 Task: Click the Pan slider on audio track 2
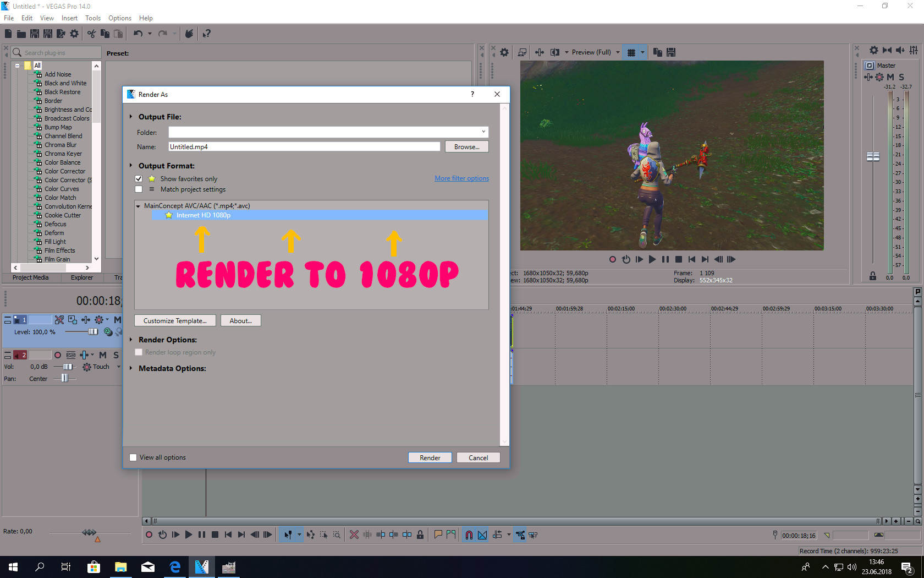pyautogui.click(x=64, y=378)
